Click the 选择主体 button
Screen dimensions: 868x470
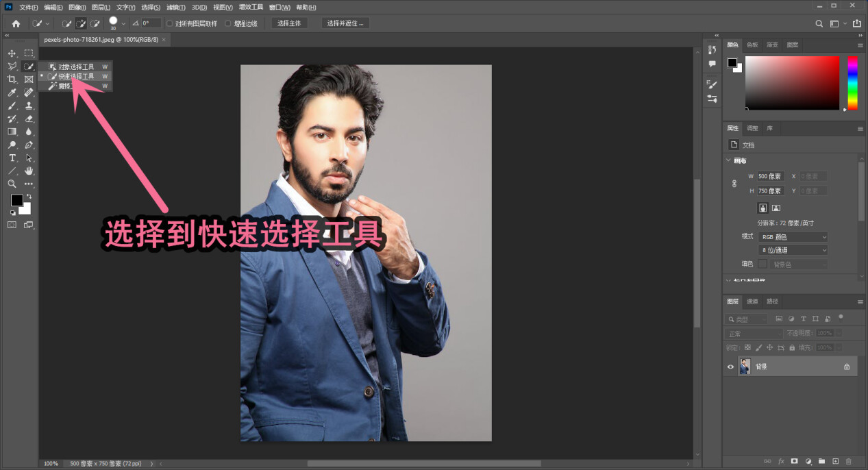pyautogui.click(x=289, y=23)
